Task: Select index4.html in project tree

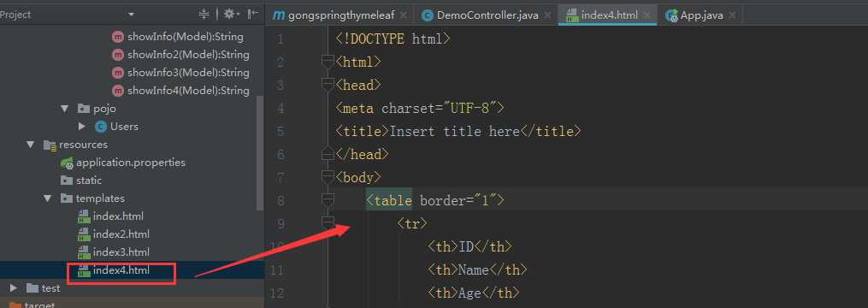Action: (x=121, y=270)
